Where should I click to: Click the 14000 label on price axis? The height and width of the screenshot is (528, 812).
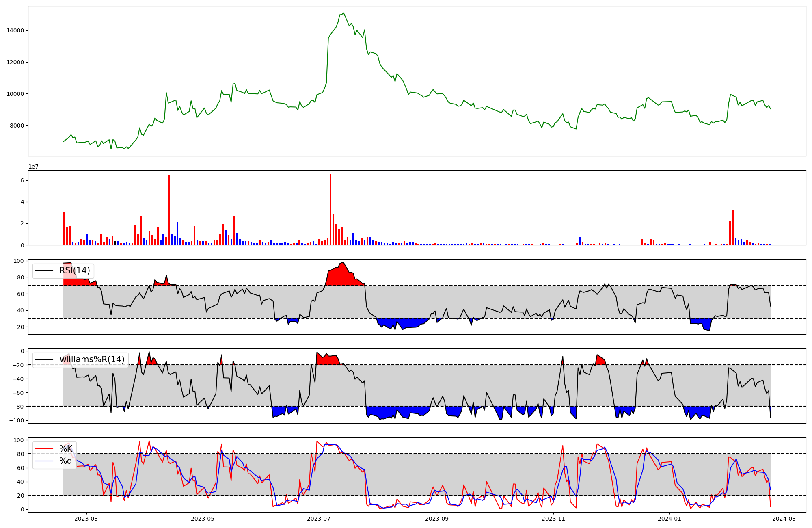pos(15,30)
